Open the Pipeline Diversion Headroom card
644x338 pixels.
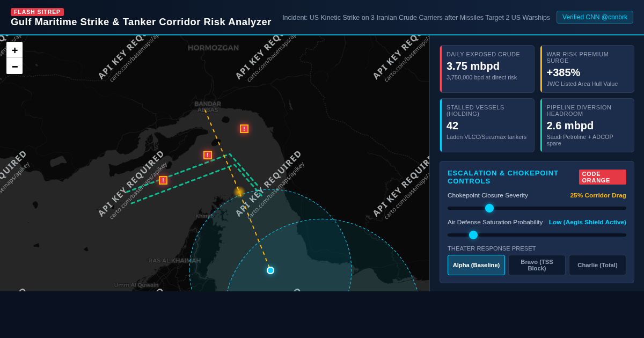pyautogui.click(x=587, y=125)
